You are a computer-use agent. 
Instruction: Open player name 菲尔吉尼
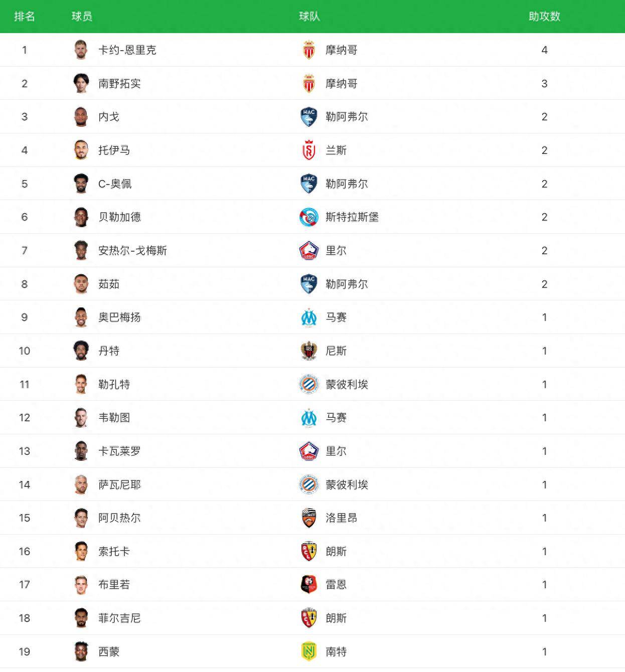tap(119, 618)
